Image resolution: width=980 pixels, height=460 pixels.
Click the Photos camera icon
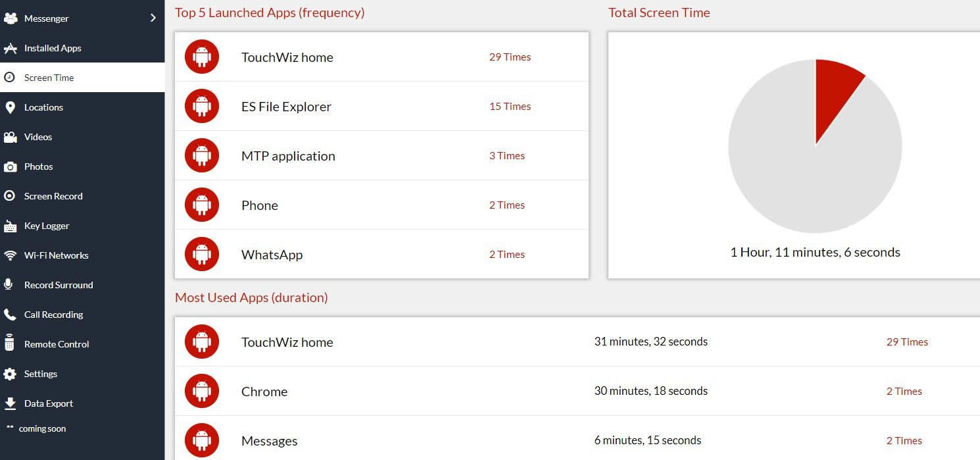(10, 167)
